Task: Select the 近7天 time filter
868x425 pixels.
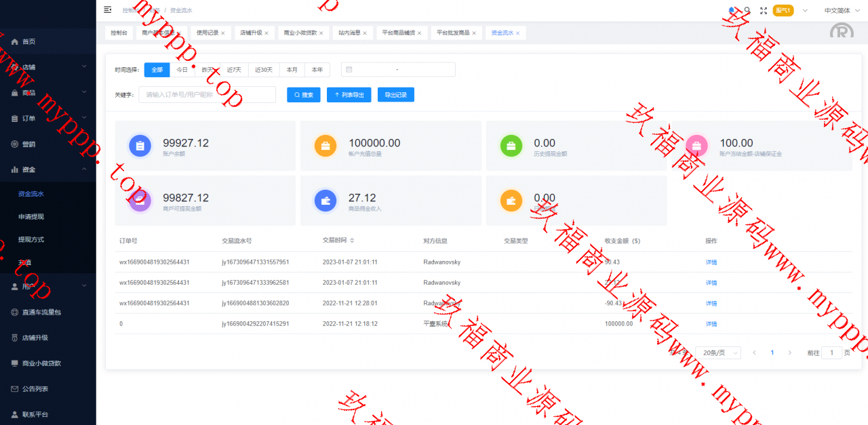Action: click(x=234, y=70)
